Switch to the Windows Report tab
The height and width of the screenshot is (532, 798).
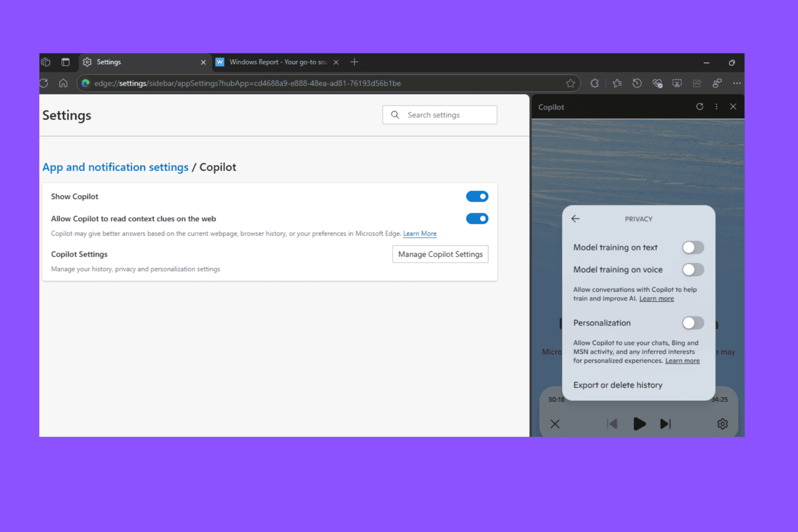[x=277, y=62]
